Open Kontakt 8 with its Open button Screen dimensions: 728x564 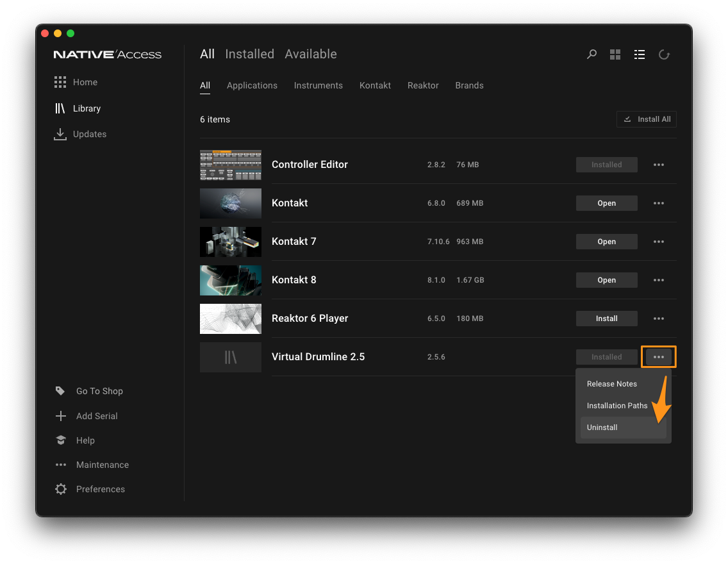606,280
